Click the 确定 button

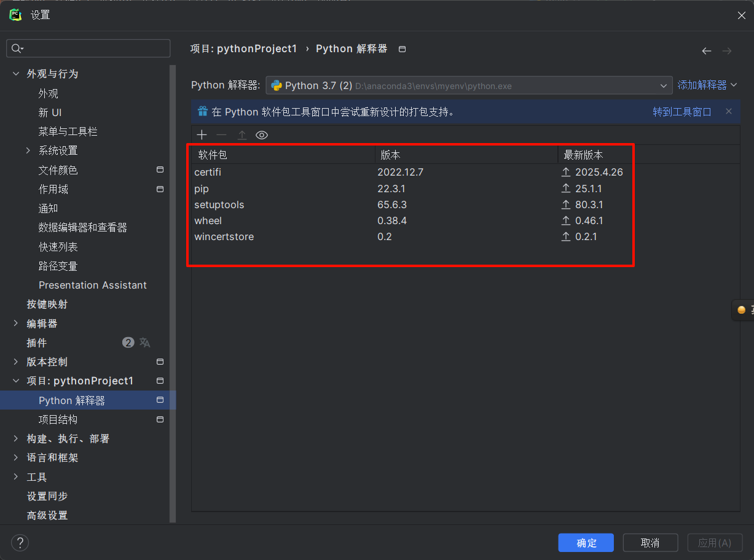tap(586, 543)
